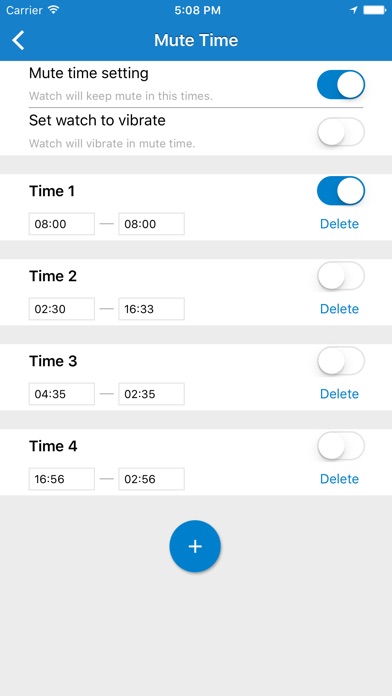Tap the back arrow icon
Screen dimensions: 392x696
click(18, 40)
